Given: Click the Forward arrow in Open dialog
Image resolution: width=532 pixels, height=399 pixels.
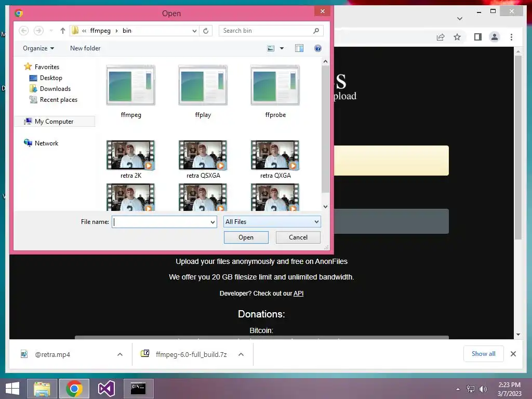Looking at the screenshot, I should point(38,31).
